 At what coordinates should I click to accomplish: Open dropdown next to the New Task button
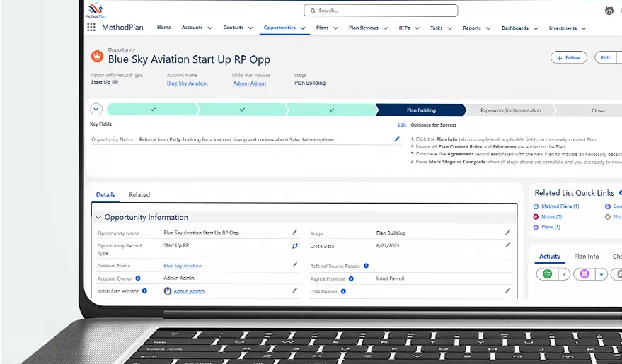(x=564, y=274)
